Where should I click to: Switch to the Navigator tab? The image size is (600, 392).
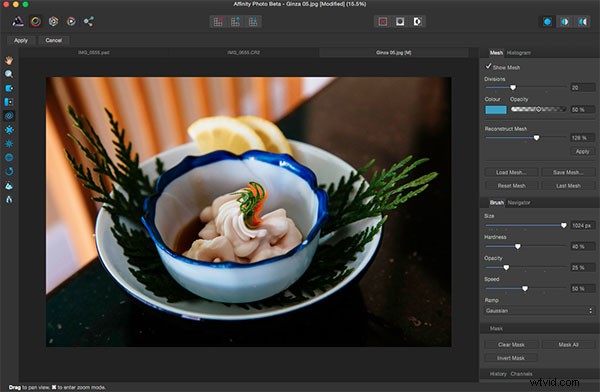pyautogui.click(x=518, y=203)
